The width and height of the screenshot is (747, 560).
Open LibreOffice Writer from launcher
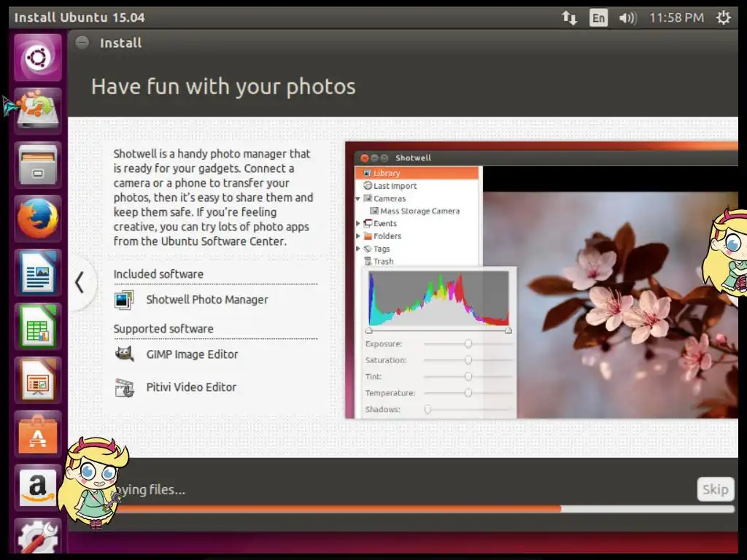pyautogui.click(x=38, y=273)
